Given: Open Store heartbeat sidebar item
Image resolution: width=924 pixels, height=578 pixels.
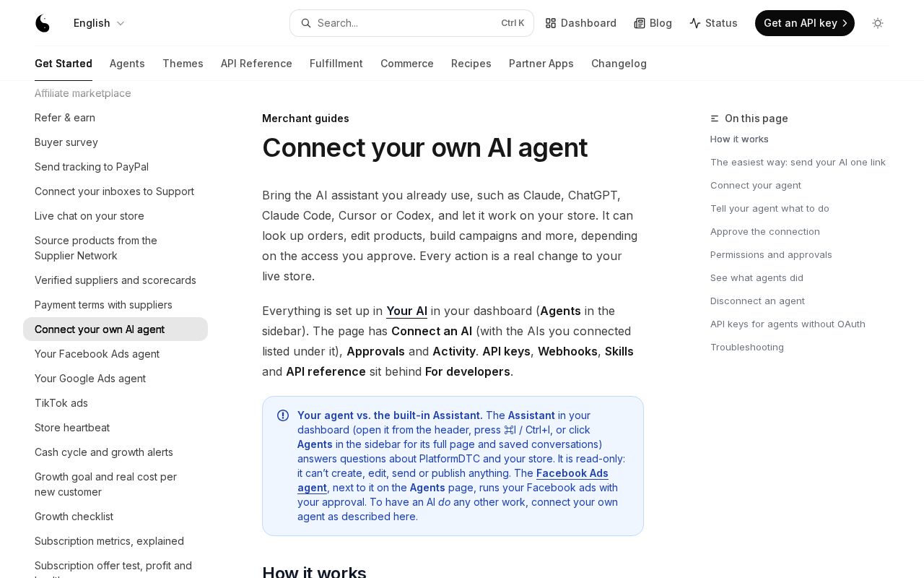Looking at the screenshot, I should 115,428.
